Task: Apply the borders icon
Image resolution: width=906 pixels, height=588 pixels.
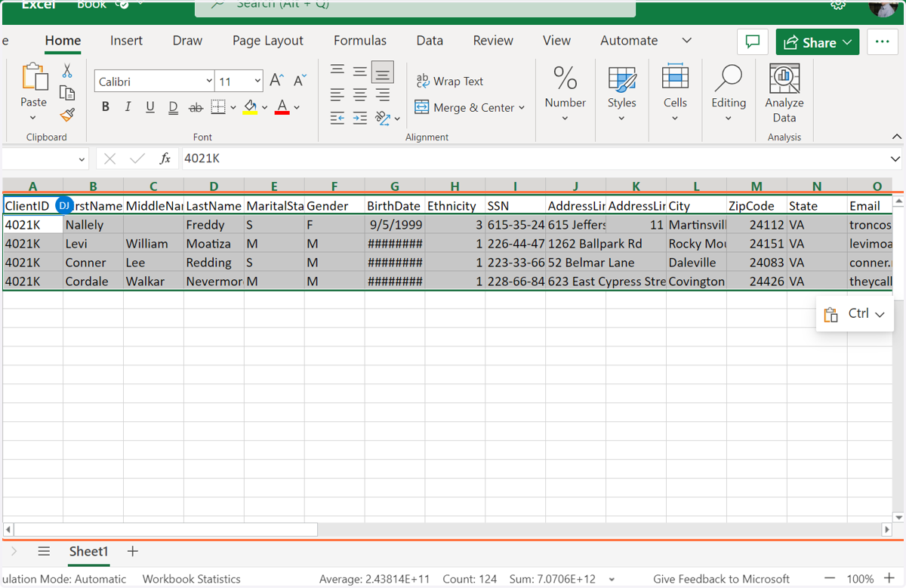Action: [x=218, y=107]
